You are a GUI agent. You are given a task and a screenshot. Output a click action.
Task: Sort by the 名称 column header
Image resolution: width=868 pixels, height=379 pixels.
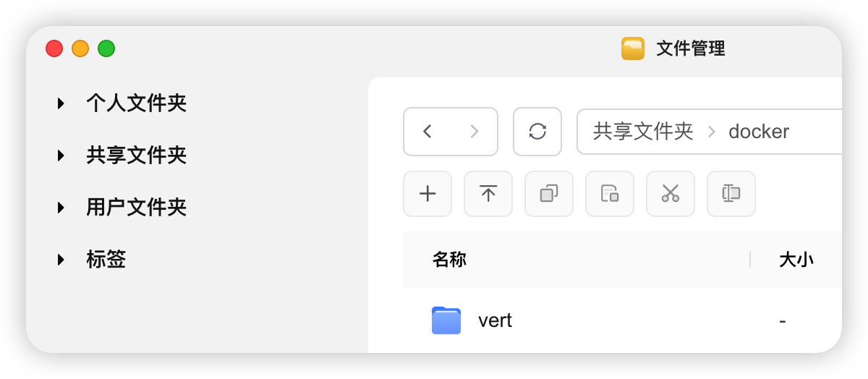tap(449, 260)
